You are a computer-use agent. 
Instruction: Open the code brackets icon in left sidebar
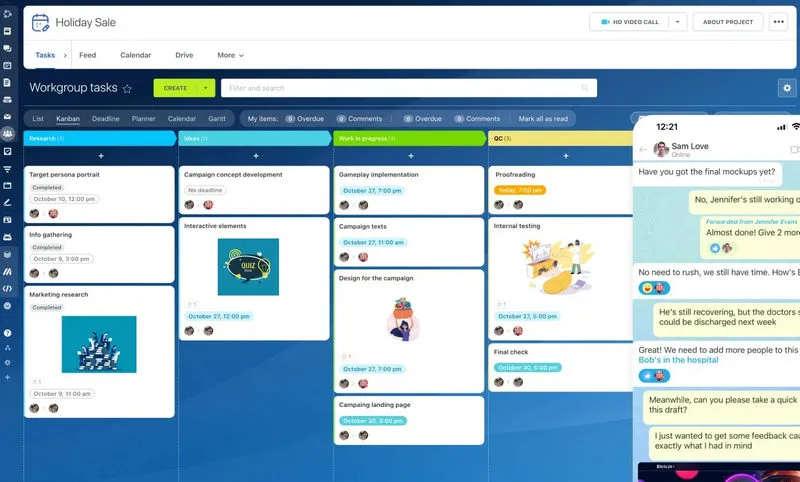click(x=7, y=289)
